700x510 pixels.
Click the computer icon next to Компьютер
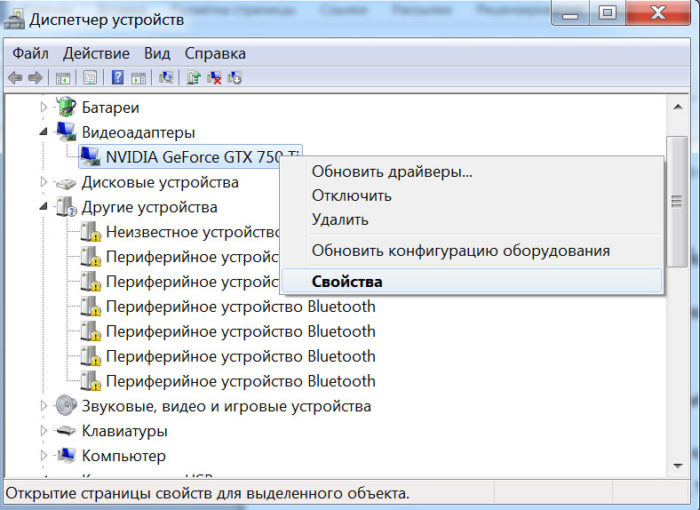67,455
